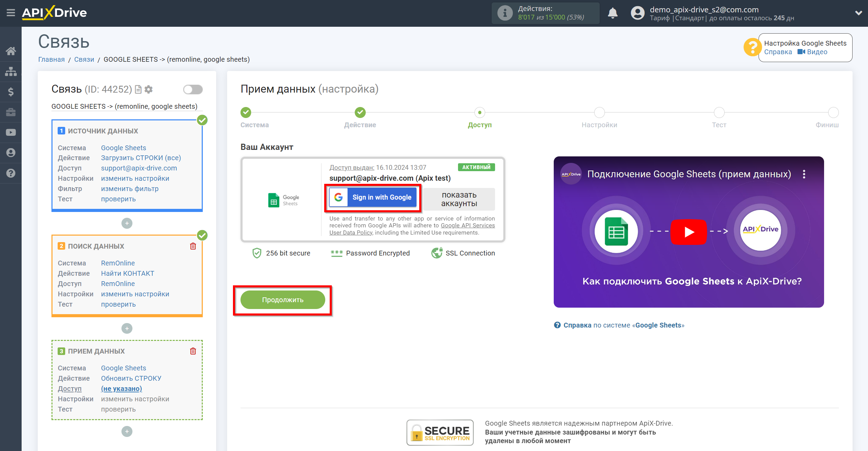
Task: Open the hamburger menu
Action: coord(11,13)
